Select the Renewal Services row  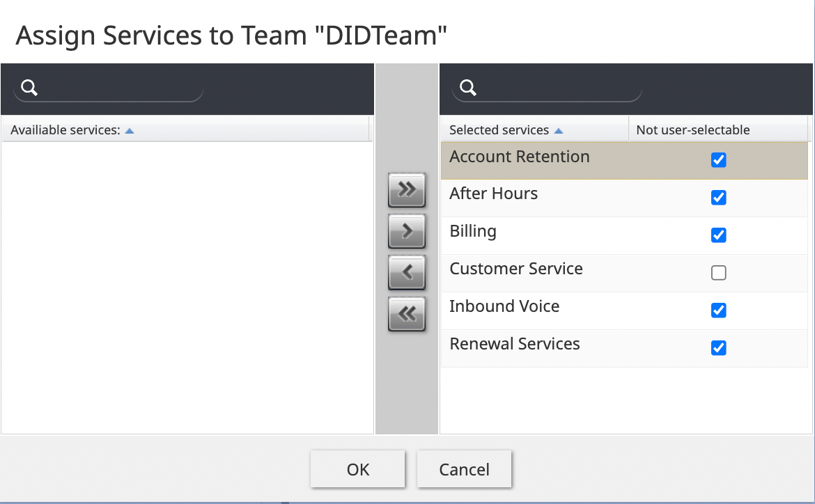click(624, 348)
